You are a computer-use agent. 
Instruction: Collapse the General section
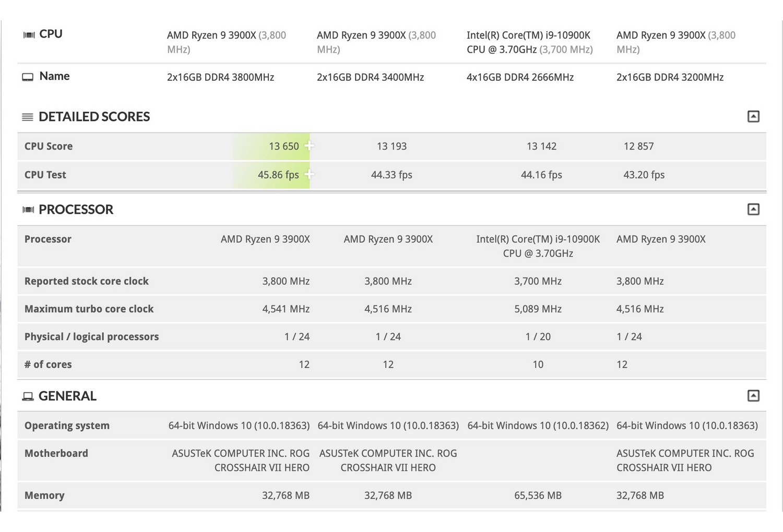click(x=753, y=395)
